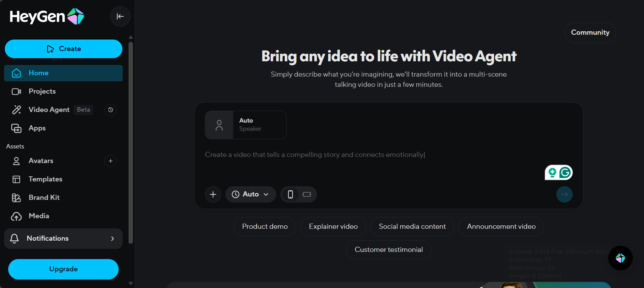644x288 pixels.
Task: Select the Explainer video suggestion
Action: tap(333, 227)
